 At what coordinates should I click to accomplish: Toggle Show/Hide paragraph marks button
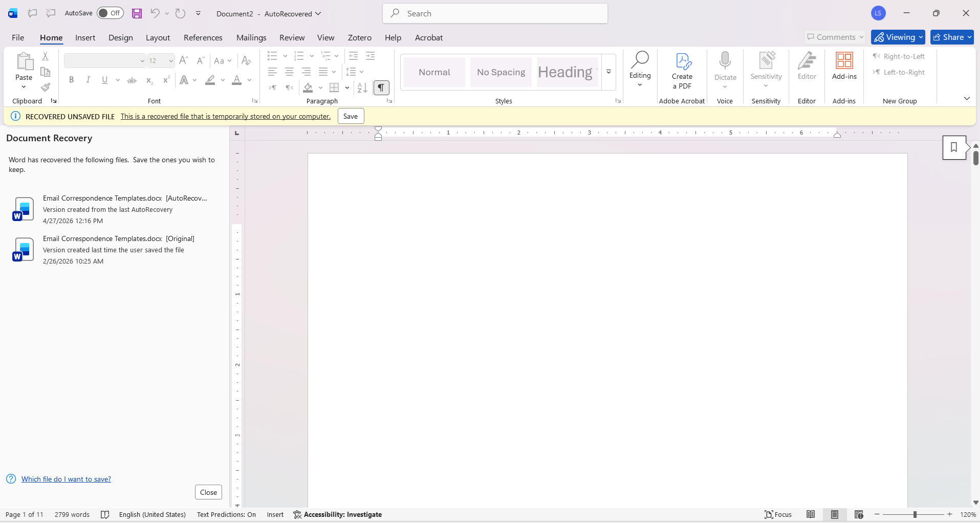(x=381, y=88)
